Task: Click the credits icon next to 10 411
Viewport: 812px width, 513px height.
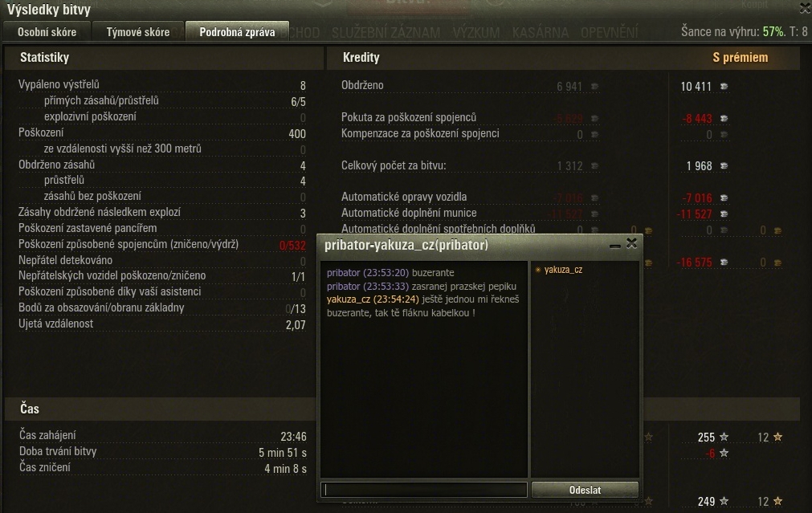Action: point(724,87)
